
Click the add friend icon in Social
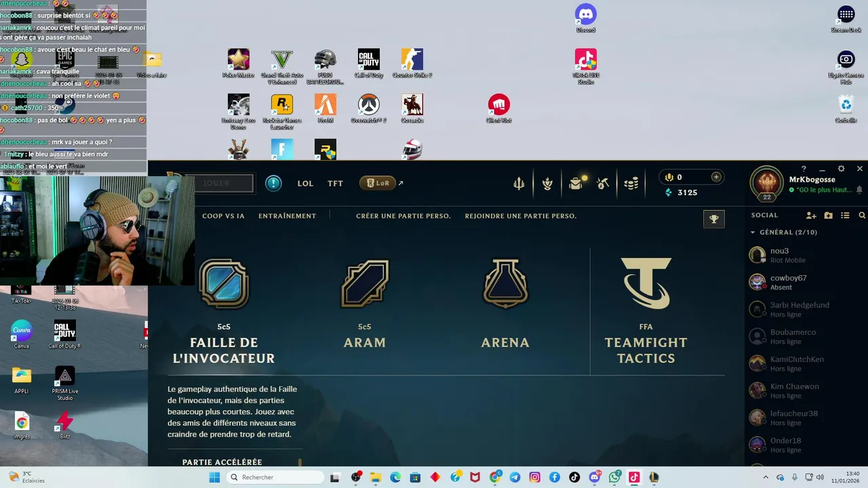811,216
